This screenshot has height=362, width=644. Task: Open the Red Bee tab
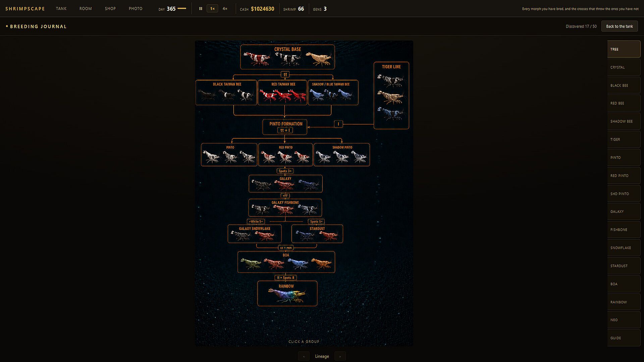click(624, 103)
